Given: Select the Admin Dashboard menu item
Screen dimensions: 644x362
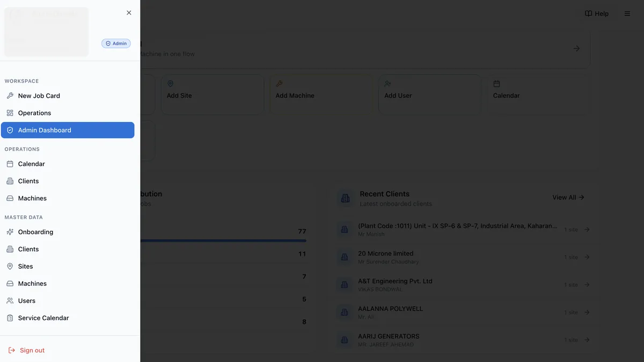Looking at the screenshot, I should point(68,130).
